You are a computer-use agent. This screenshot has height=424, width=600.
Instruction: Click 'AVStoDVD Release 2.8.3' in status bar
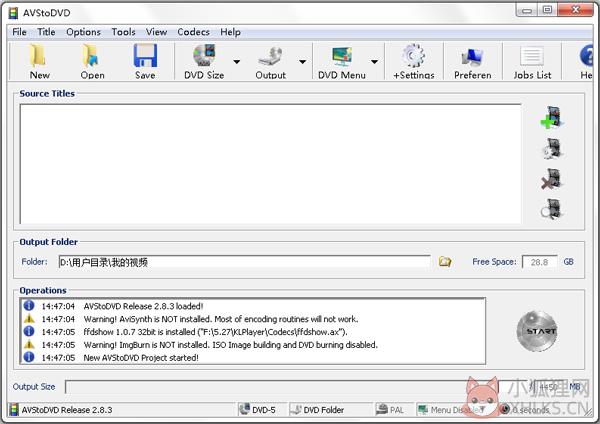[x=67, y=410]
